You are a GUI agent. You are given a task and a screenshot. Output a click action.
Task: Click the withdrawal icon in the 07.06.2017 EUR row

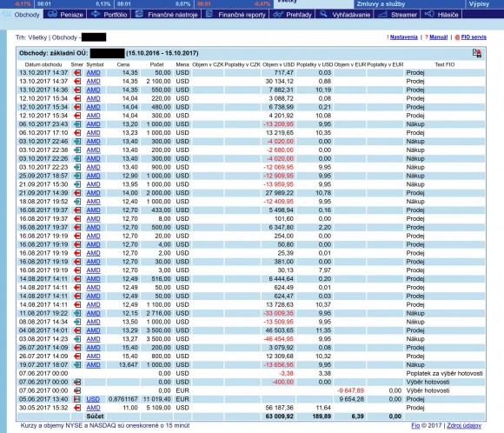pyautogui.click(x=77, y=390)
